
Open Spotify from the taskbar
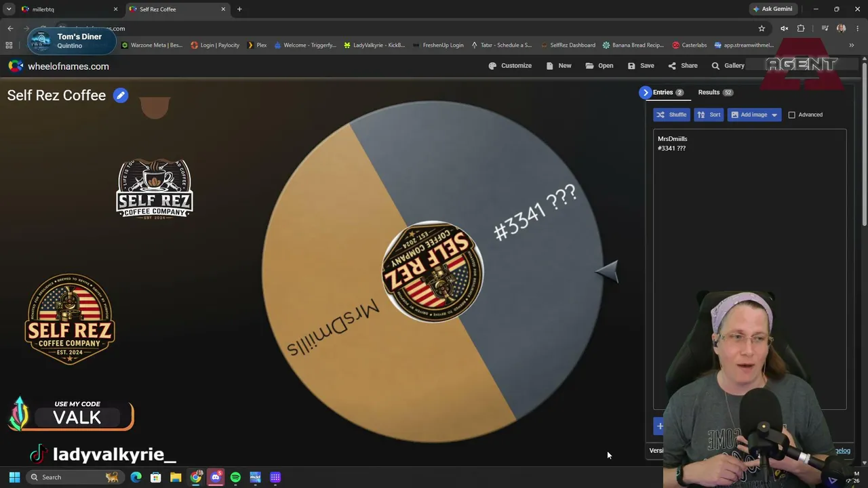pyautogui.click(x=235, y=477)
